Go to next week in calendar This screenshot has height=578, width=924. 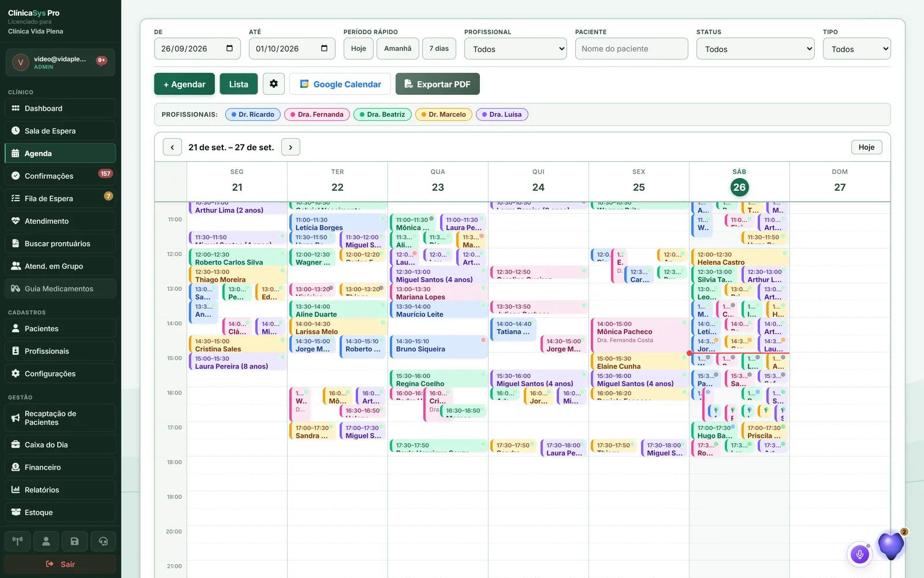(290, 147)
